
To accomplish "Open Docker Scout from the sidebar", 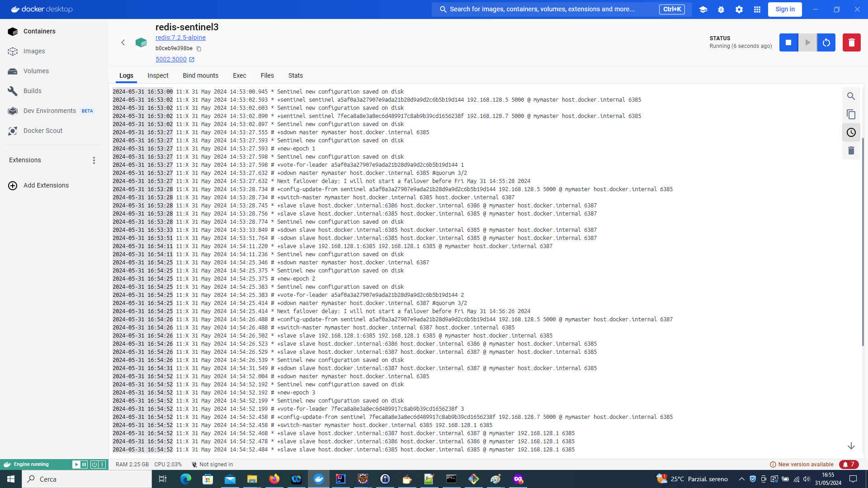I will tap(43, 131).
